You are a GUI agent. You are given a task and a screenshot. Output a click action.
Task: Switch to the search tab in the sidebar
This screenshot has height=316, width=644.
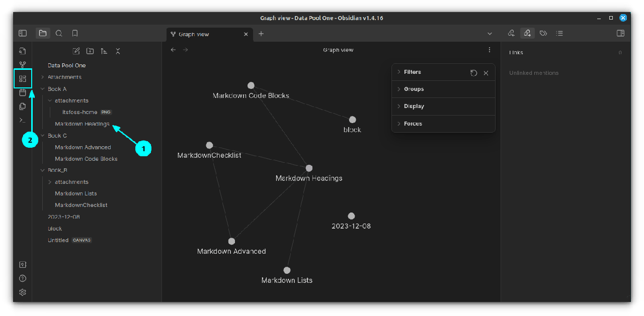click(59, 33)
